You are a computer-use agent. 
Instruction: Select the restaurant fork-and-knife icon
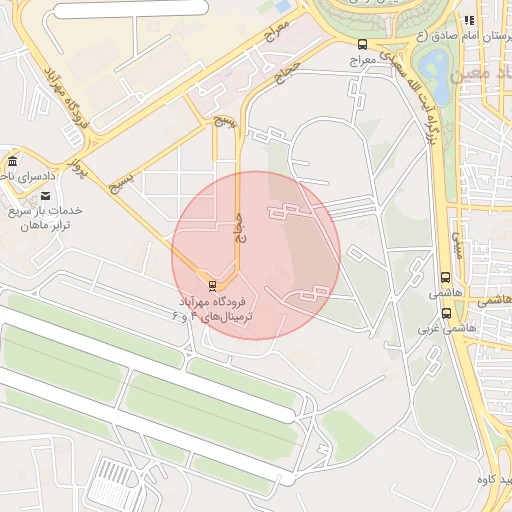coord(469,21)
